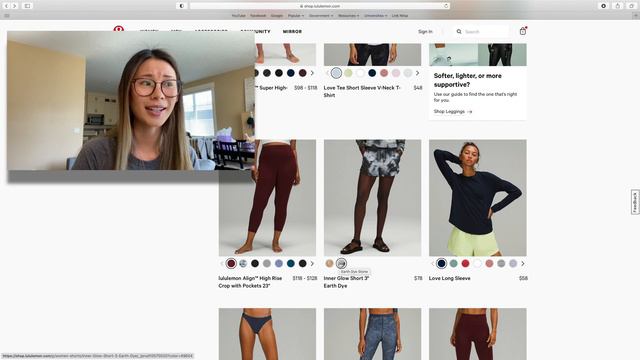Show previous colors for Love Tee Short Sleeve
The image size is (640, 360).
[x=327, y=73]
